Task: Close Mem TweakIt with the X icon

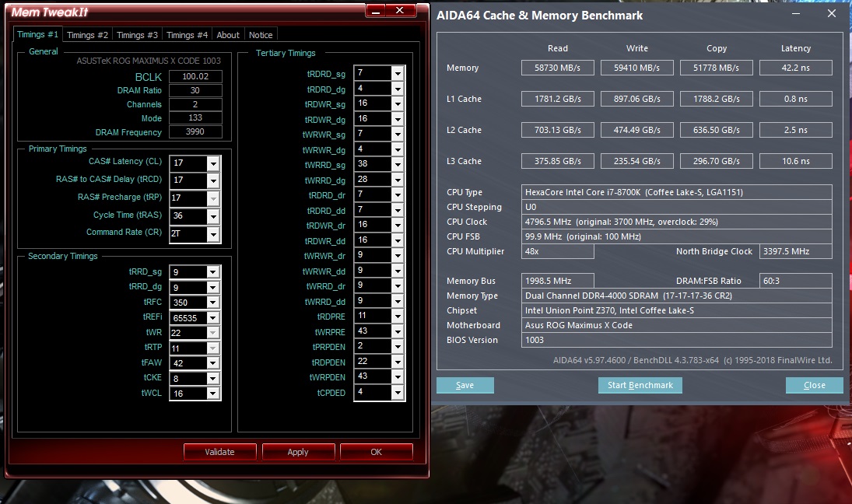Action: [x=400, y=10]
